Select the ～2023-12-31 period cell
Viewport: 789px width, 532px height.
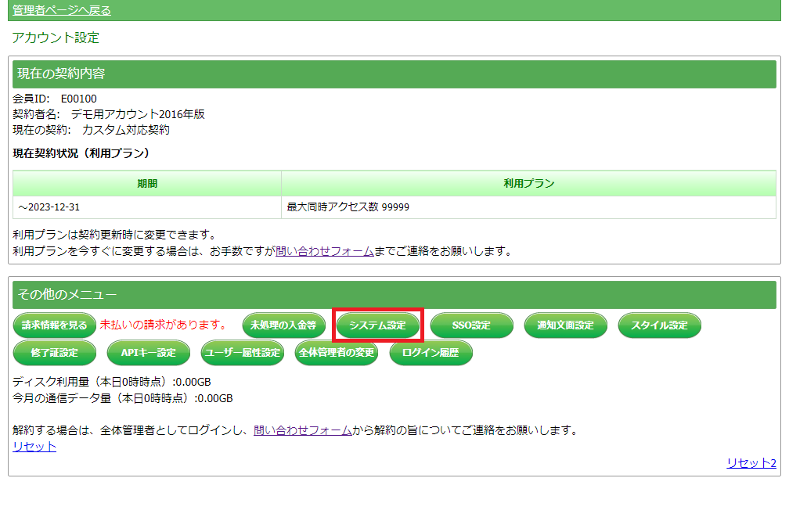point(147,207)
